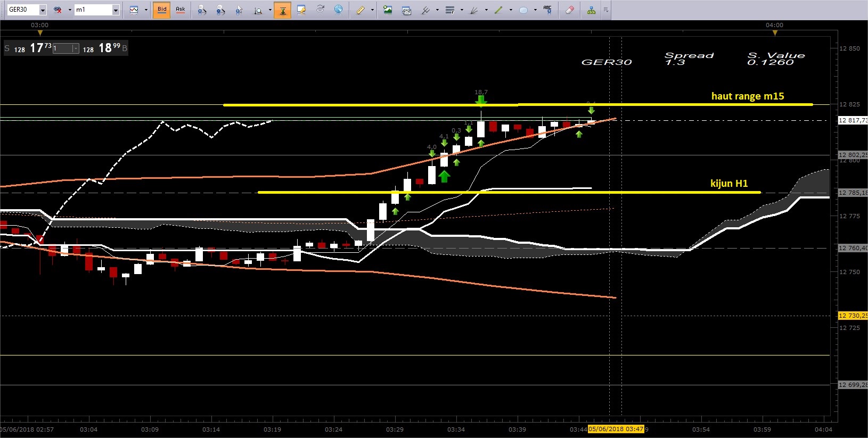The width and height of the screenshot is (868, 438).
Task: Open the ellipse shape tool dropdown arrow
Action: pyautogui.click(x=535, y=10)
